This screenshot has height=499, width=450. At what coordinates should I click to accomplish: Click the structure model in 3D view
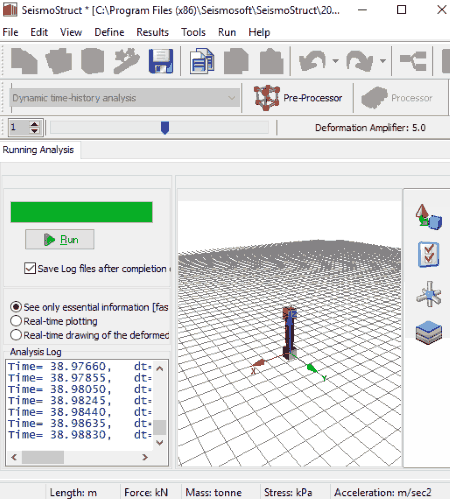289,333
